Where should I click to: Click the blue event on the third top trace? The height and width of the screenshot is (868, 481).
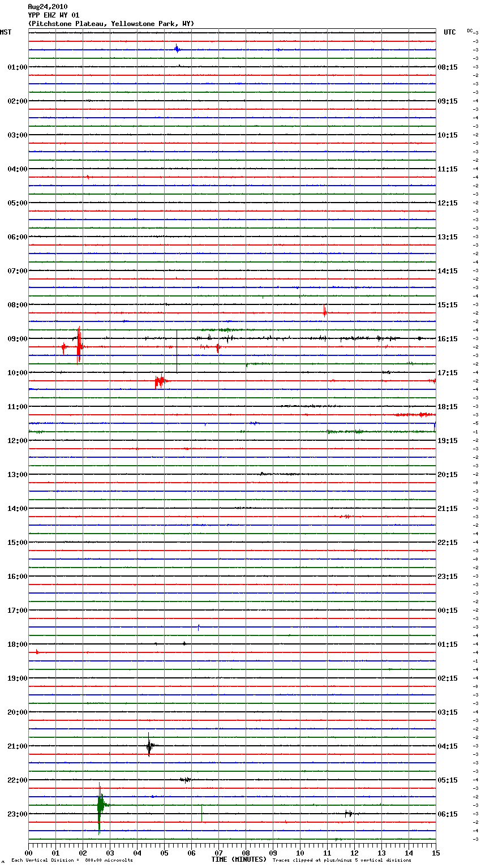(177, 49)
